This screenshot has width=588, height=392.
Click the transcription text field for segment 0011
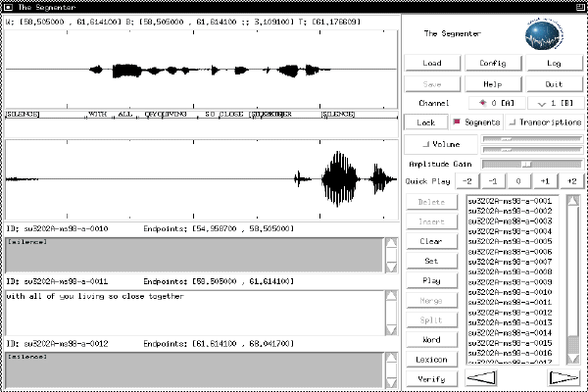click(194, 313)
